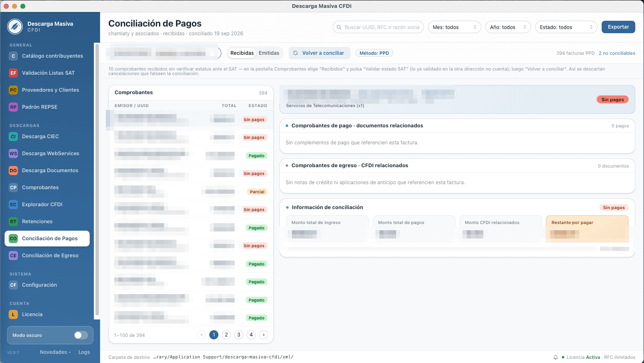Select the PC icon for Proveedores y Clientes

click(x=13, y=90)
